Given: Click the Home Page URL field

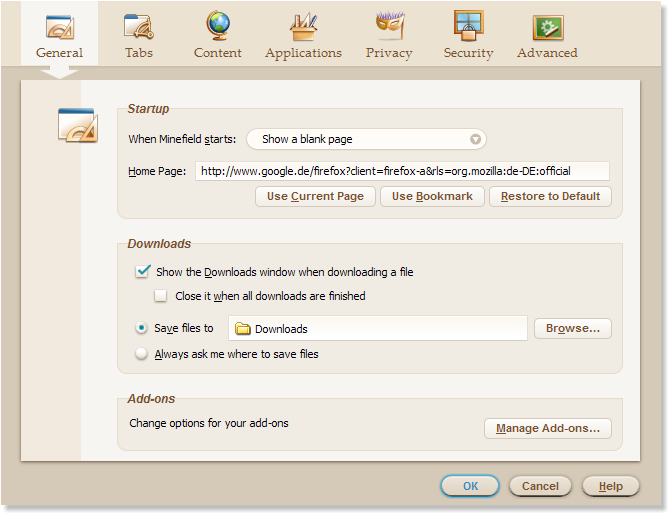Looking at the screenshot, I should [402, 171].
